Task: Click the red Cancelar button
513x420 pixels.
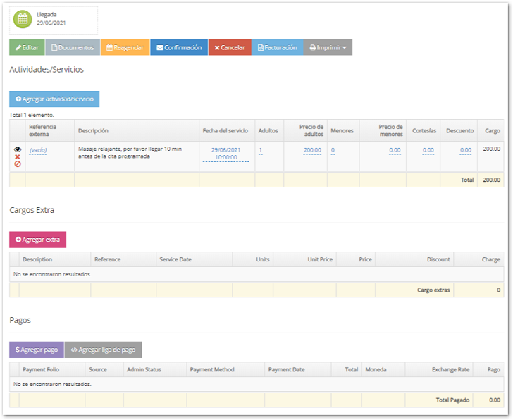Action: coord(229,48)
